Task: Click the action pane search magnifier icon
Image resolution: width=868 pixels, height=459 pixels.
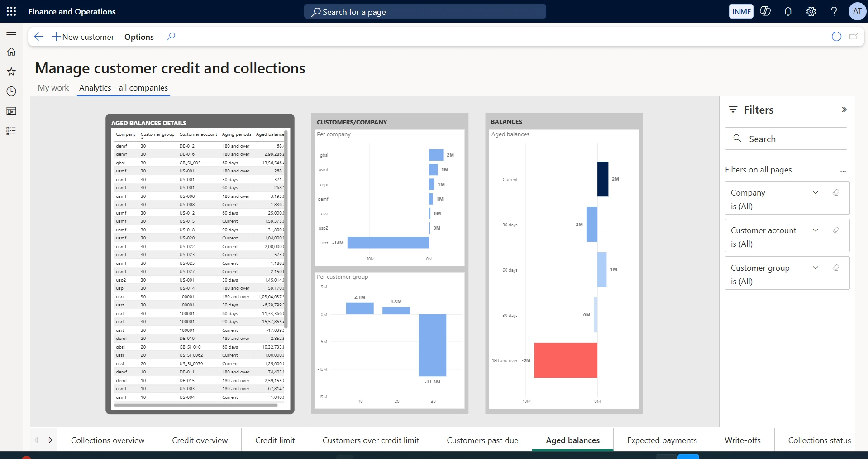Action: pyautogui.click(x=171, y=37)
